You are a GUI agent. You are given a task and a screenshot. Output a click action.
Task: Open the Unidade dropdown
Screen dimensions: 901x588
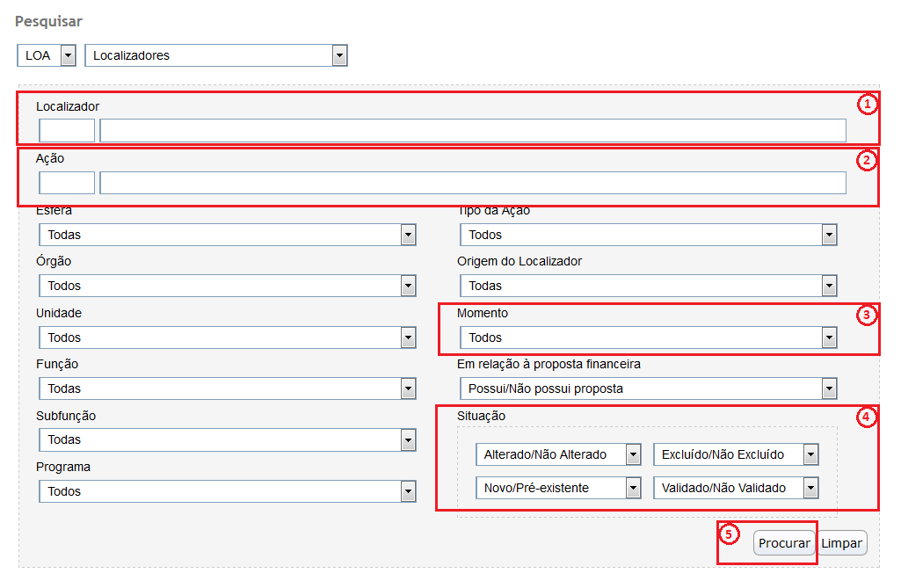tap(227, 338)
